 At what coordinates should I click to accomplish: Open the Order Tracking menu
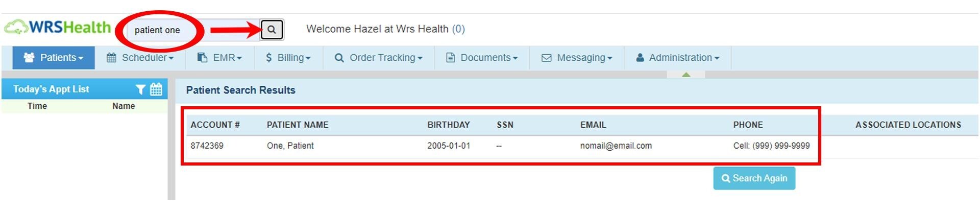pos(379,58)
